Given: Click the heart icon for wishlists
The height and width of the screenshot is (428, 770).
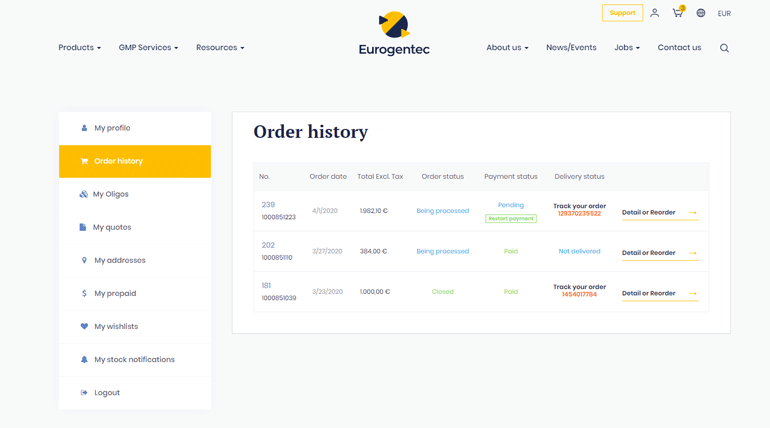Looking at the screenshot, I should tap(84, 327).
